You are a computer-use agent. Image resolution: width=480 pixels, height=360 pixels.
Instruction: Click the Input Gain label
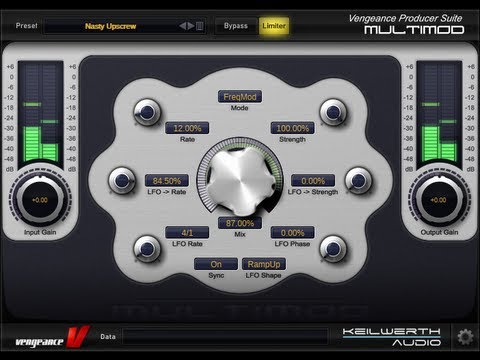point(40,232)
